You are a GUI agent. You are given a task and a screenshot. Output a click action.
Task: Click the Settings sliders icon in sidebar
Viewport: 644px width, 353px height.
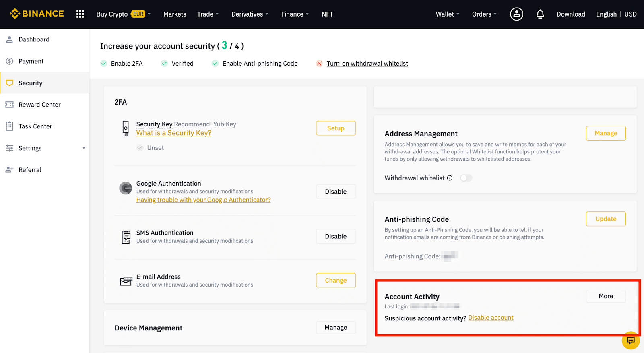10,148
